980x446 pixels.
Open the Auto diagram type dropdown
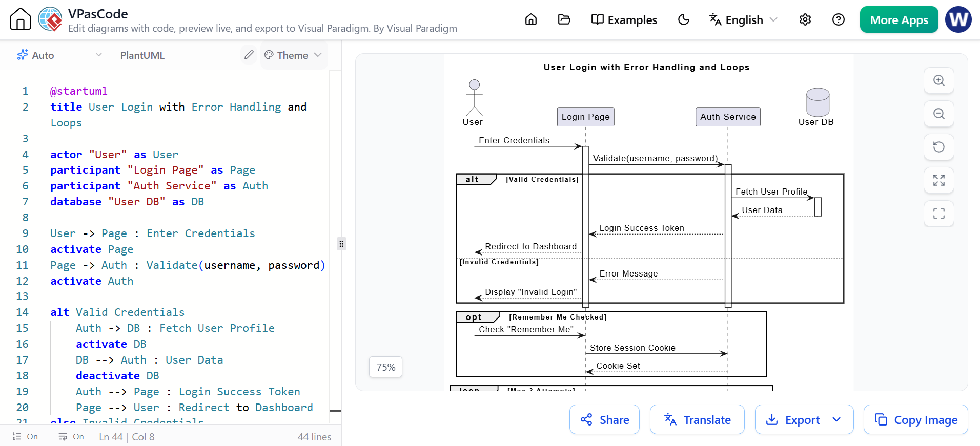59,55
